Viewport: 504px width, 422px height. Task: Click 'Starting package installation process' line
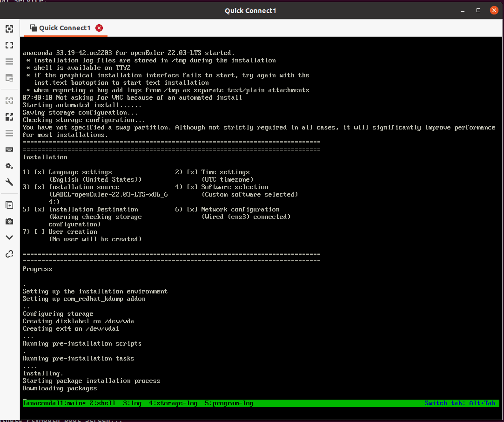(91, 381)
